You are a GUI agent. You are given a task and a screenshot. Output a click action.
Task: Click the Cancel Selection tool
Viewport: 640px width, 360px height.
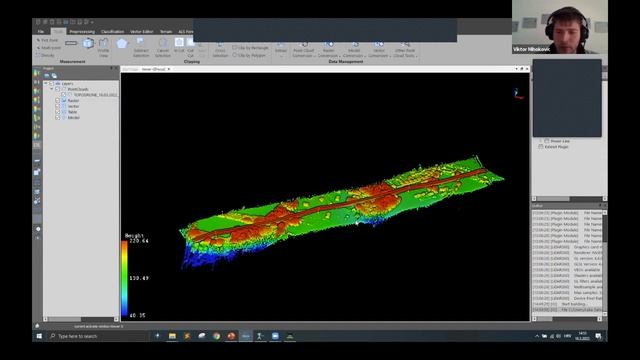click(162, 48)
